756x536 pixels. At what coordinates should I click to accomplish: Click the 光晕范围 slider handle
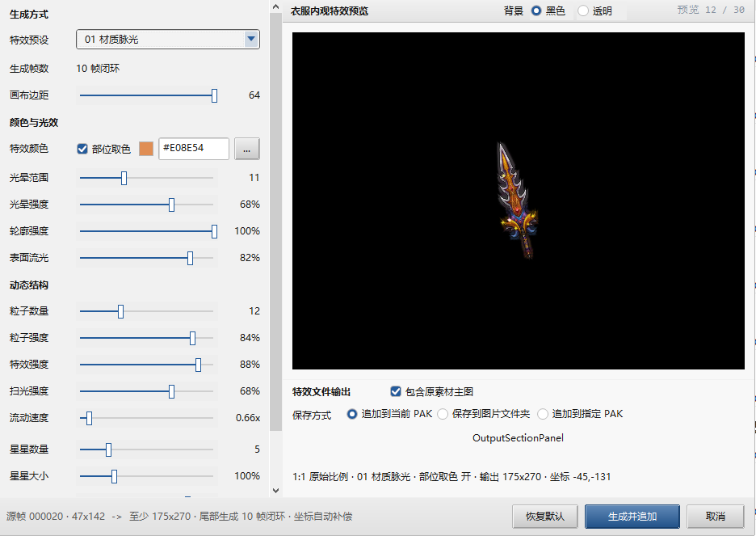124,178
